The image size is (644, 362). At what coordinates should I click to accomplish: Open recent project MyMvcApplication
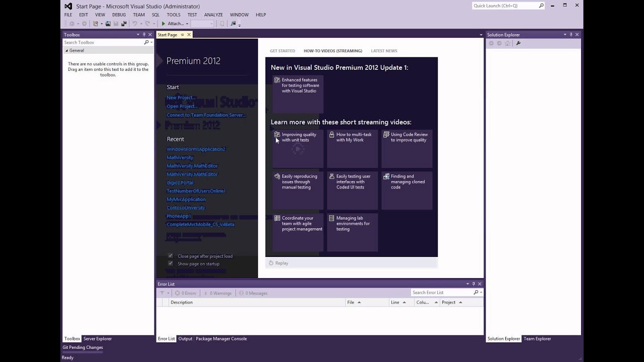coord(186,199)
